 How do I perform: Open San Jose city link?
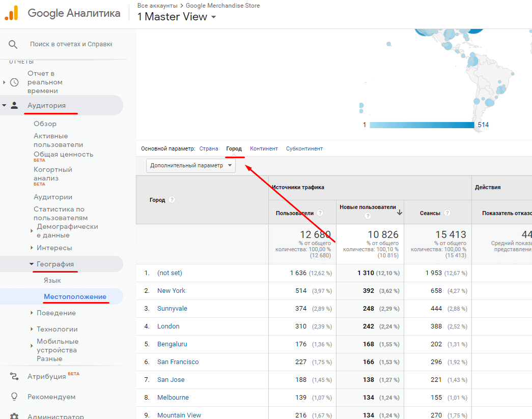pyautogui.click(x=171, y=380)
